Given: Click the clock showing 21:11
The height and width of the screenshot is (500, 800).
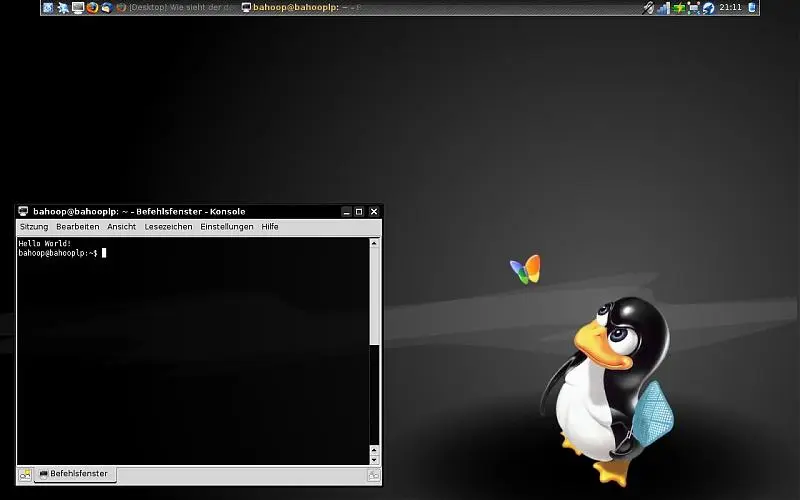Looking at the screenshot, I should click(730, 7).
